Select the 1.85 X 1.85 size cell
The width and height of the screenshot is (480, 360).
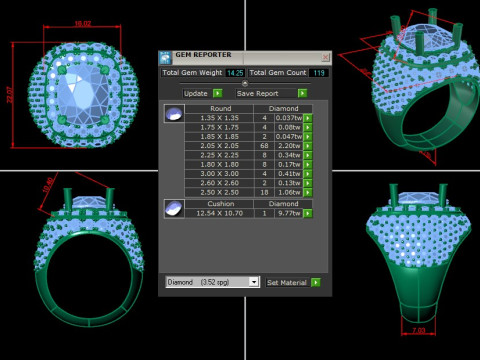click(219, 136)
